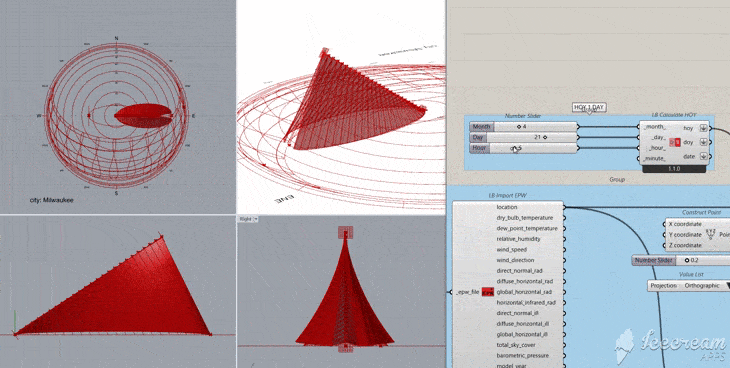Click the green axis icon in front viewport

point(15,320)
